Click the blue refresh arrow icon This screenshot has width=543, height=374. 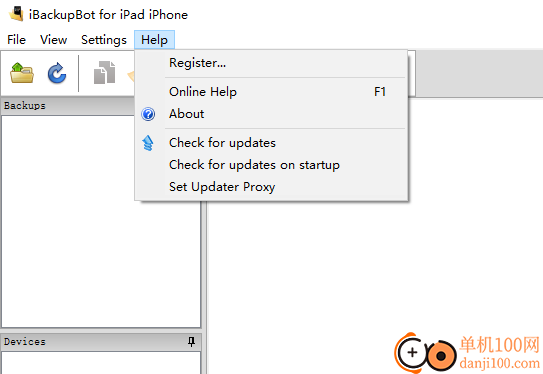pyautogui.click(x=57, y=73)
